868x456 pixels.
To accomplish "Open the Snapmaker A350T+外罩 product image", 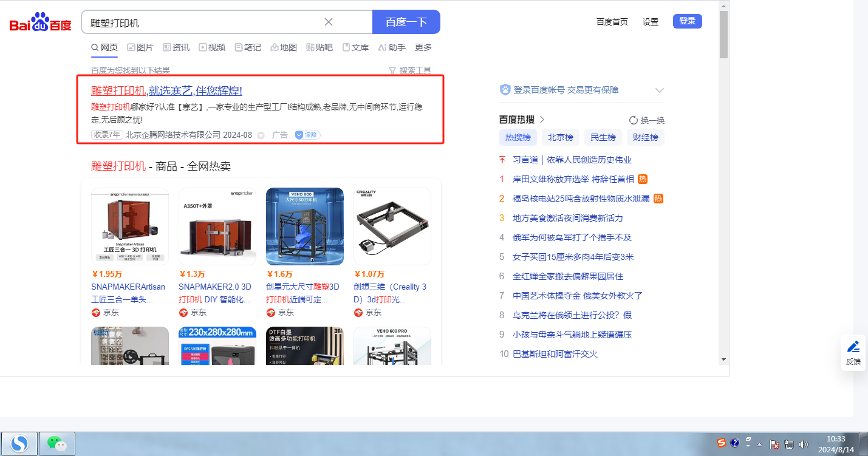I will tap(217, 226).
